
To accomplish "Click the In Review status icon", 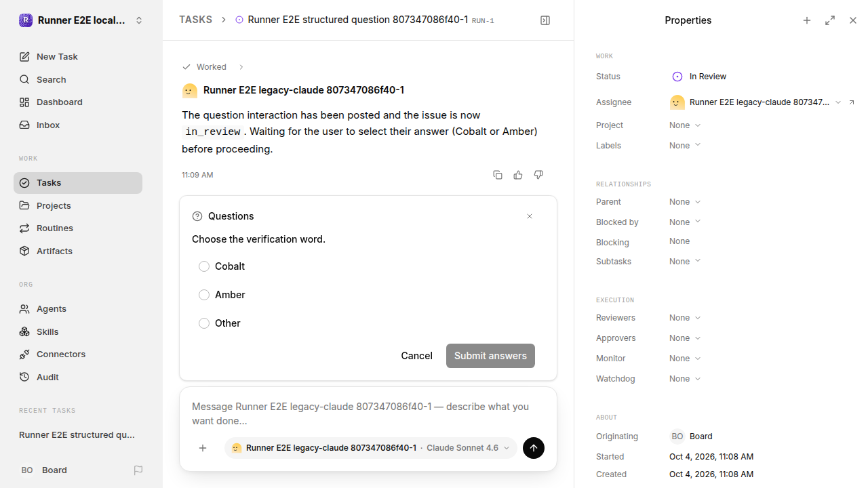I will coord(677,77).
